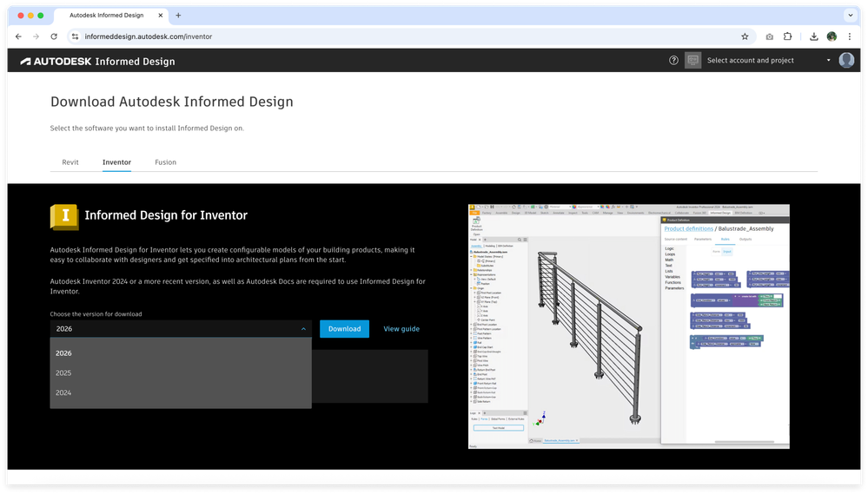Click the Inventor balustrade screenshot preview

pyautogui.click(x=629, y=326)
